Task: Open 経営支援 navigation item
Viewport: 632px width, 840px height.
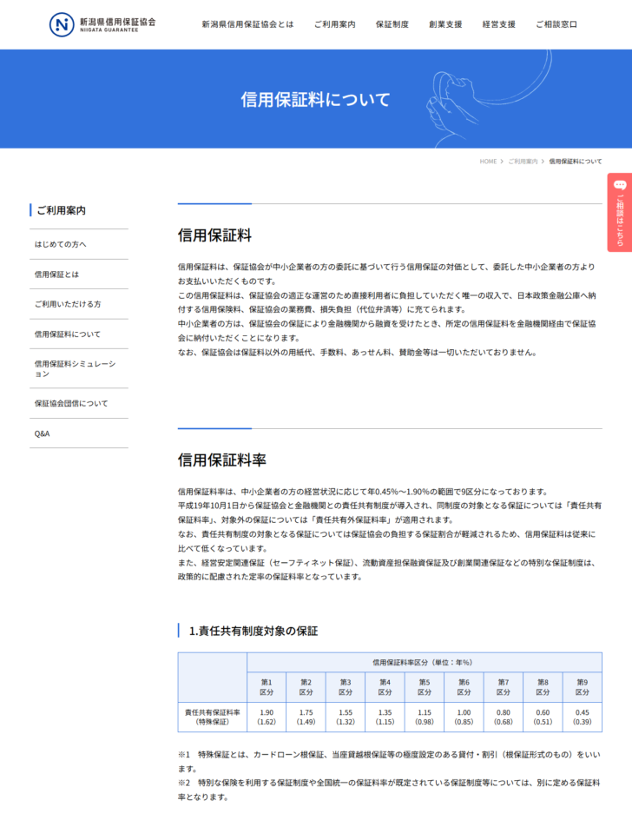Action: [499, 24]
